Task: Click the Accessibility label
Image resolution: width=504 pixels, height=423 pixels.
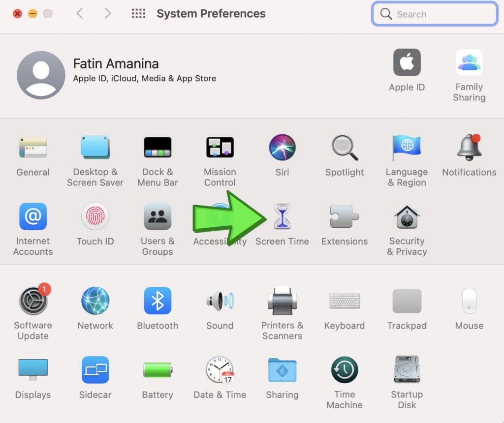Action: click(x=220, y=241)
